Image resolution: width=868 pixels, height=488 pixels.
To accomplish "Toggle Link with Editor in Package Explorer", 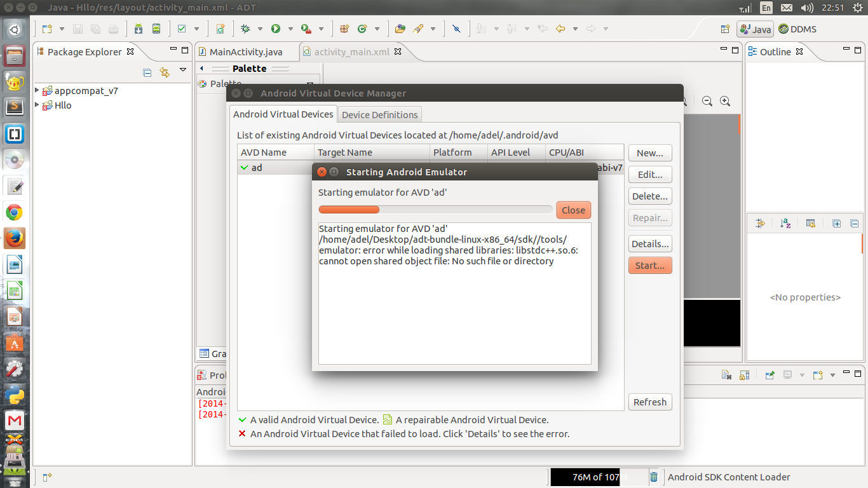I will 165,72.
